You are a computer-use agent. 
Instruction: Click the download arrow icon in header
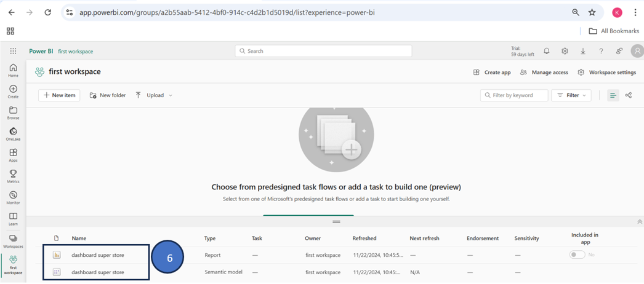(x=582, y=52)
